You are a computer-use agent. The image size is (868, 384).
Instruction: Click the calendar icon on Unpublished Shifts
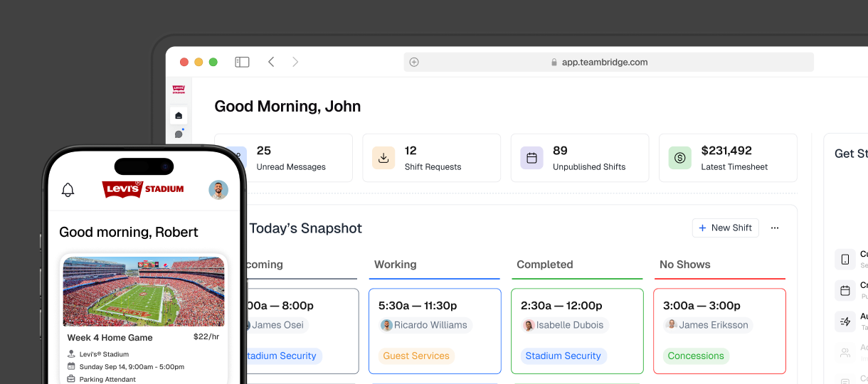pyautogui.click(x=531, y=158)
